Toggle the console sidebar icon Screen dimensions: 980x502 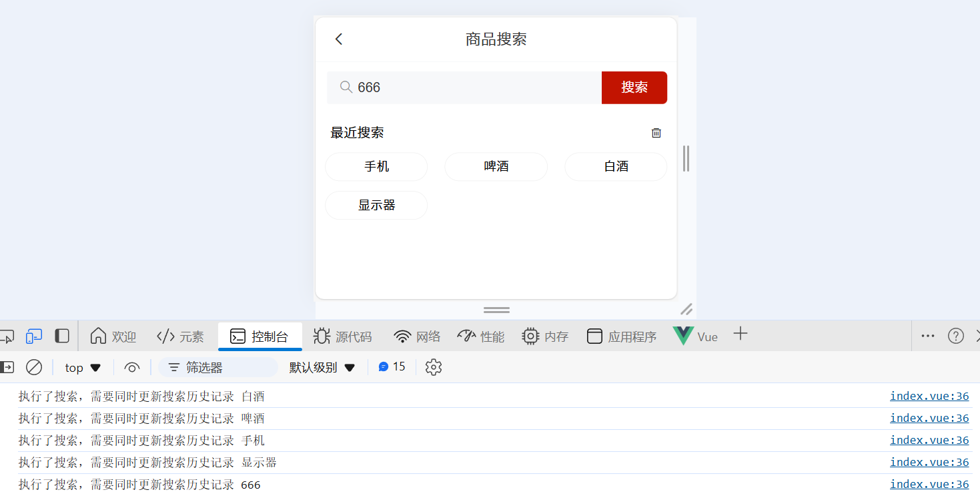click(x=7, y=367)
